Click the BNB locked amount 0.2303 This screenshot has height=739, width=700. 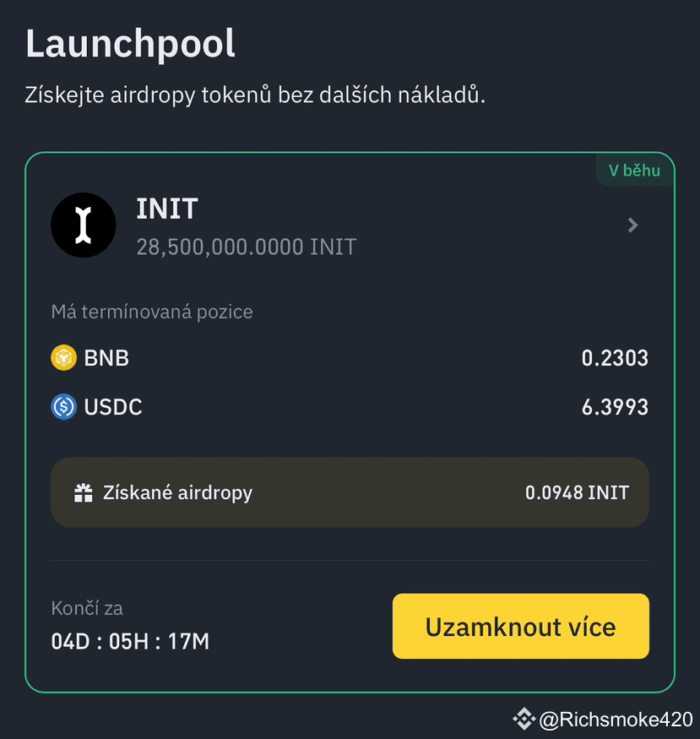point(615,358)
